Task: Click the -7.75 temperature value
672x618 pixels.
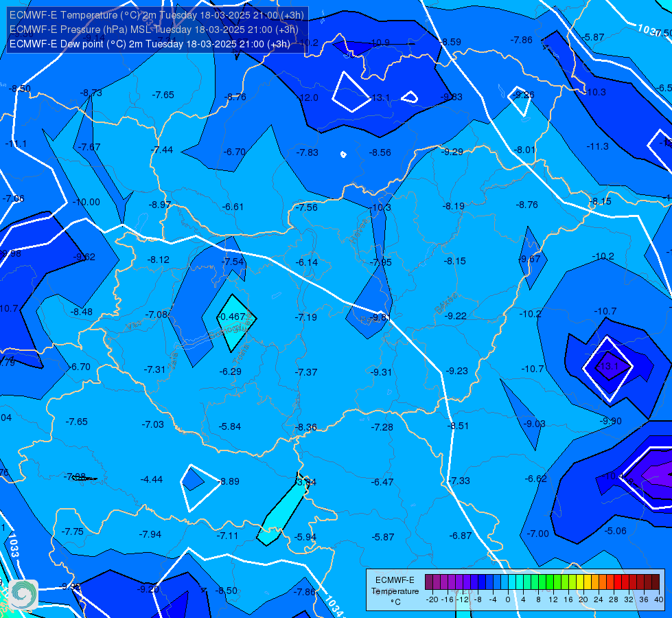Action: (73, 531)
